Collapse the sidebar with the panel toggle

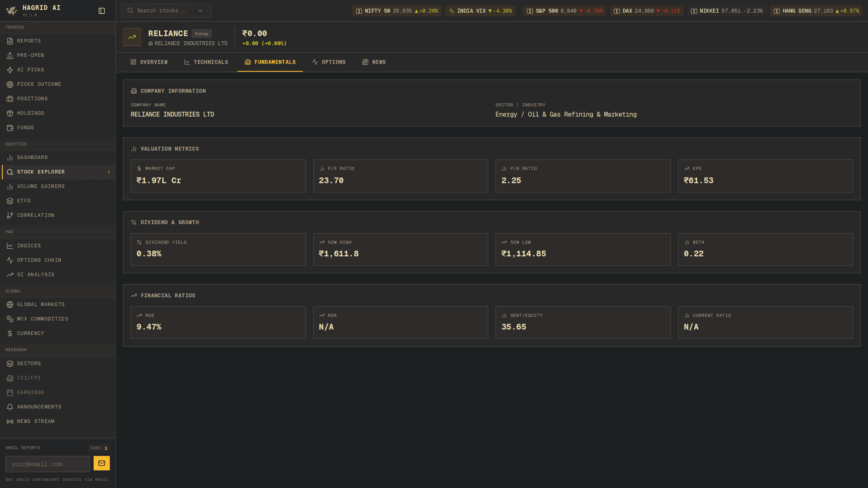[x=102, y=11]
